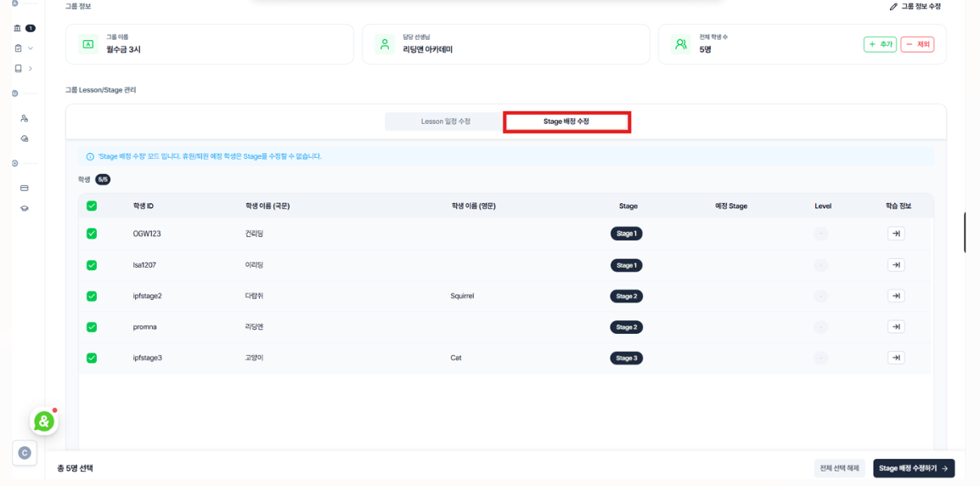Click the Level column header

coord(823,206)
